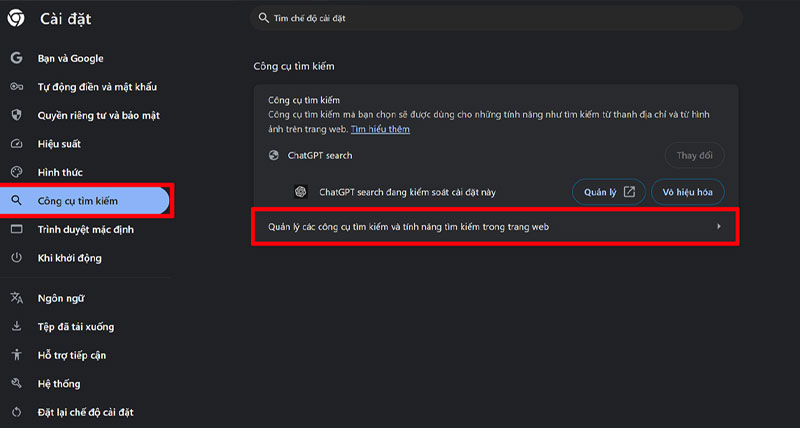Viewport: 800px width, 428px height.
Task: Click the translate icon beside Ngôn ngữ
Action: coord(16,297)
